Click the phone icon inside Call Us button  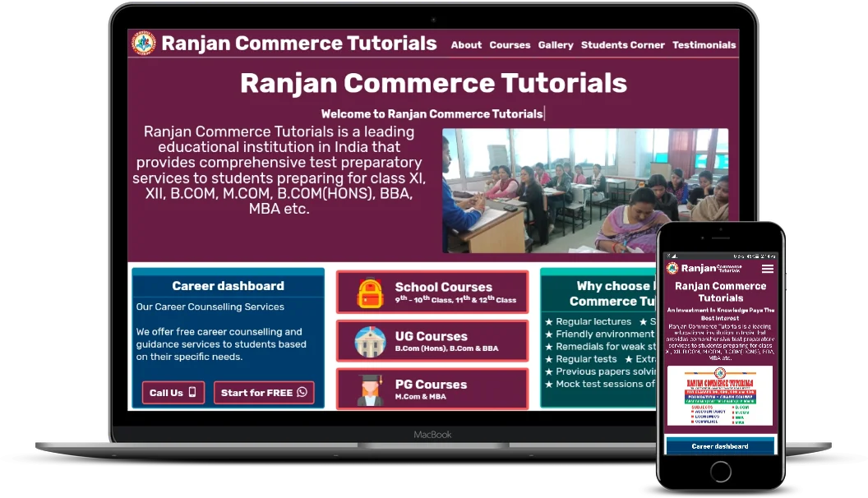(191, 392)
